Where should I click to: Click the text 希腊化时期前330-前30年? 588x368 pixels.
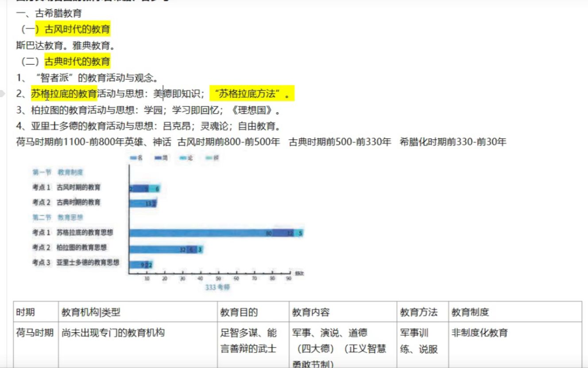point(453,142)
